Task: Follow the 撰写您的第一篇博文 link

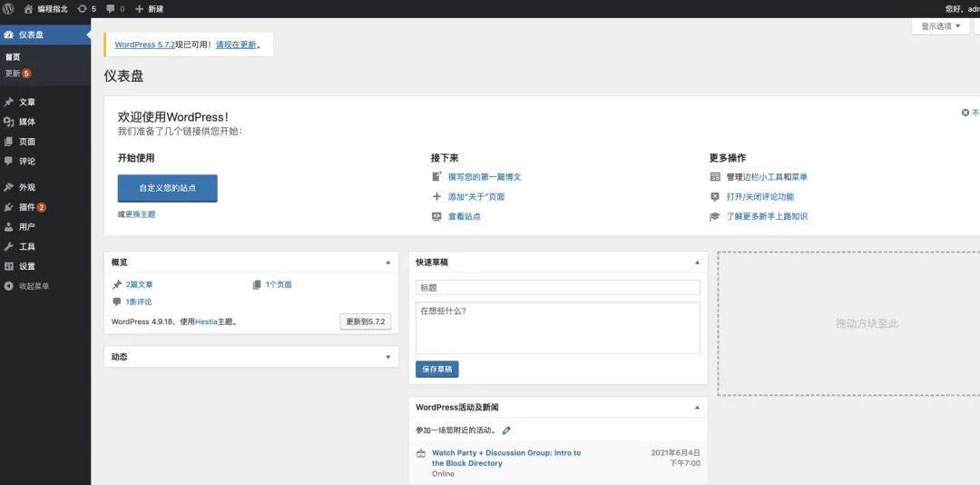Action: click(x=485, y=177)
